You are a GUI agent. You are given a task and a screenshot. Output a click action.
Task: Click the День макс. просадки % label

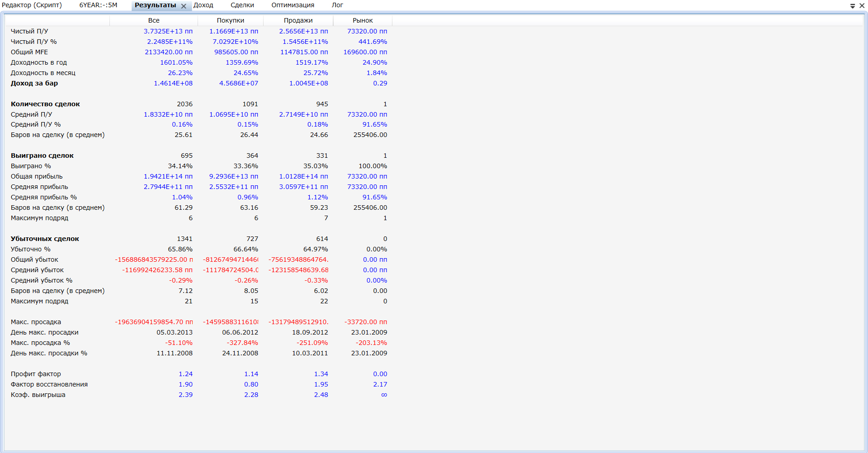pyautogui.click(x=49, y=353)
